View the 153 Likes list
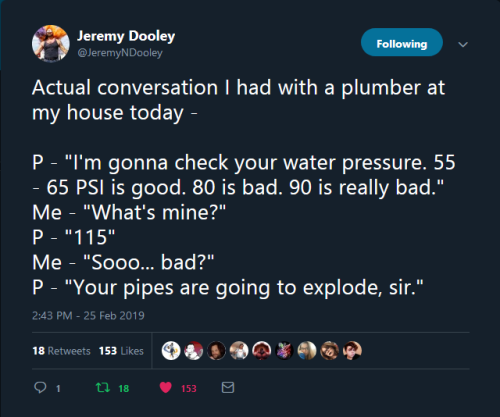 [121, 351]
